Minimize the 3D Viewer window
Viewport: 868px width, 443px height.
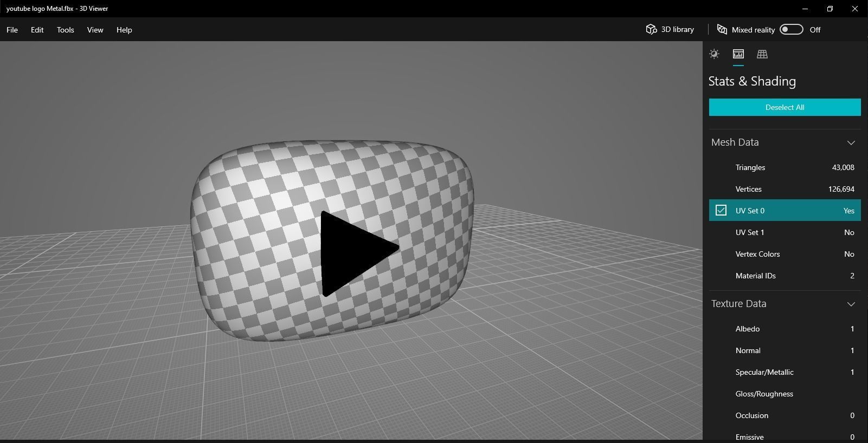tap(805, 9)
